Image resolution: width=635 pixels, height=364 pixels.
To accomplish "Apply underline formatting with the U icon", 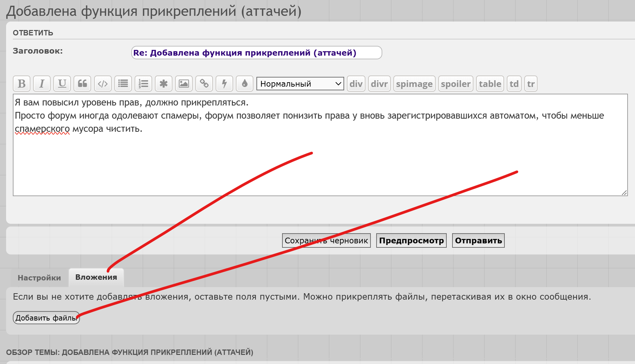I will coord(62,84).
